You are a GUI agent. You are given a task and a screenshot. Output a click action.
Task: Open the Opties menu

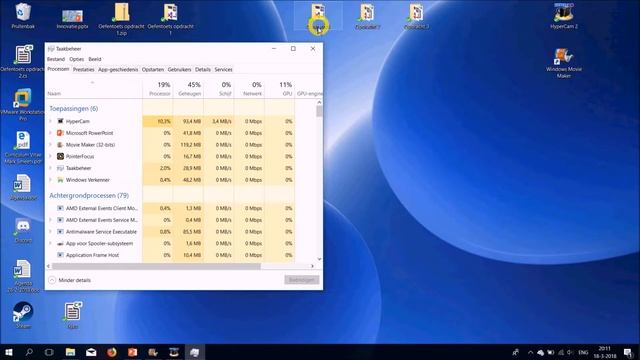pyautogui.click(x=76, y=59)
